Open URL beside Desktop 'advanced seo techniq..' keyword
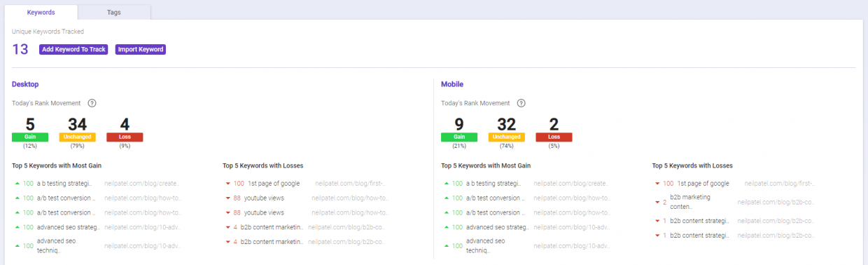The image size is (868, 265). pos(143,246)
